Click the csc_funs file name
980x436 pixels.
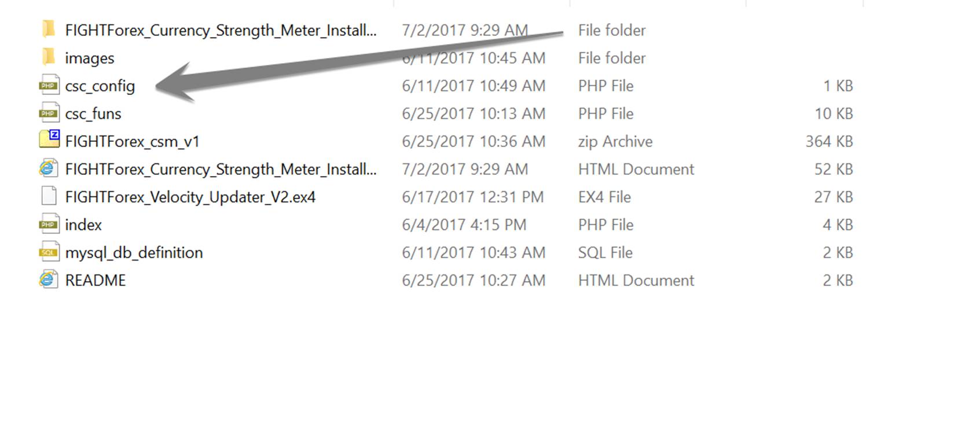93,114
